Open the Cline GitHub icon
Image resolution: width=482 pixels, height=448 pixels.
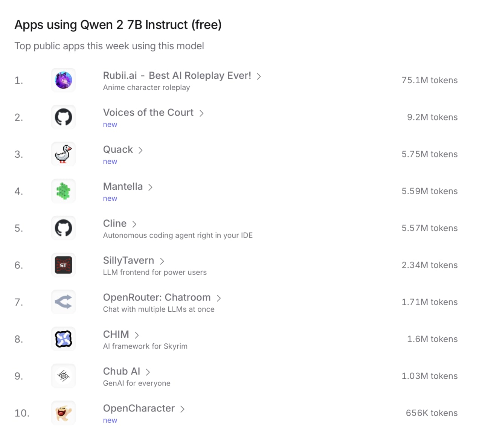click(x=63, y=228)
